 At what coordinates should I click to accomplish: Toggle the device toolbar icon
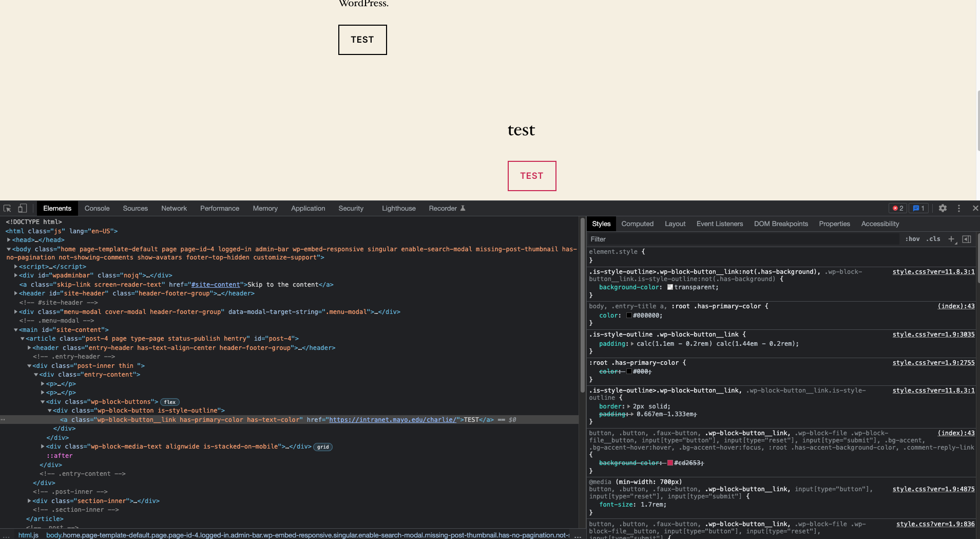pos(23,208)
